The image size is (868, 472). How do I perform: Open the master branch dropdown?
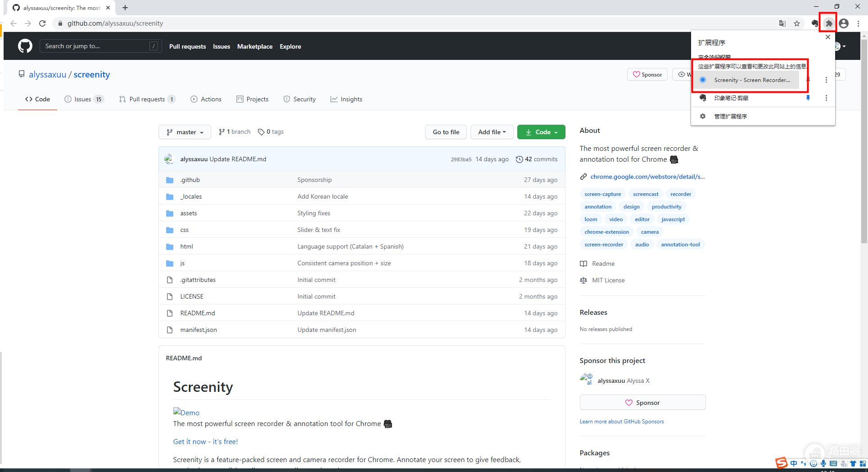[x=185, y=132]
